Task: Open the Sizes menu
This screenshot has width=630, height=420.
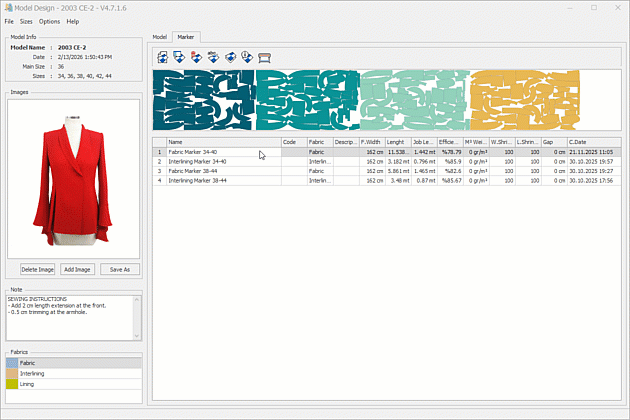Action: tap(26, 21)
